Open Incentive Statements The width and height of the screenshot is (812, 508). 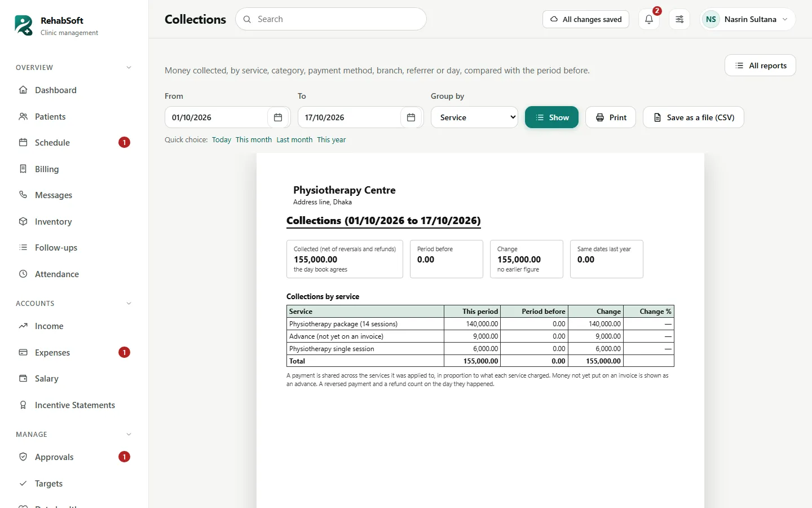click(x=74, y=405)
